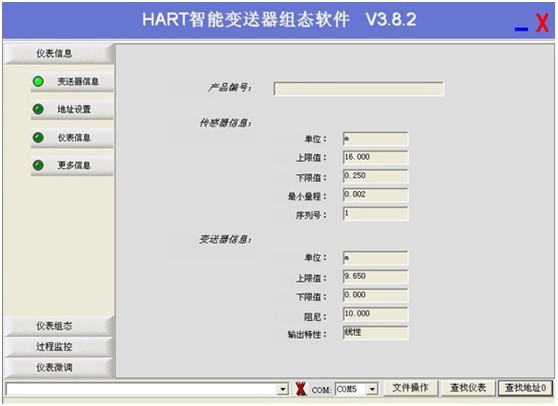558x406 pixels.
Task: Select the COM port combo box field
Action: tap(357, 389)
